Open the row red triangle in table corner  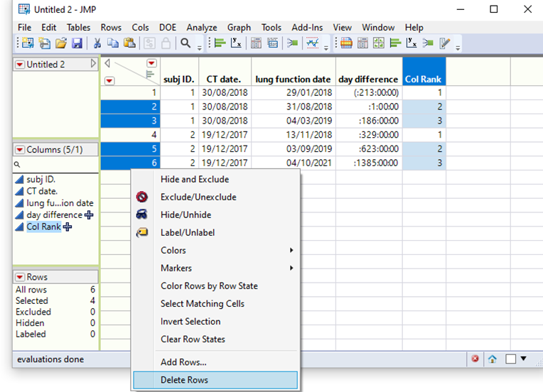(109, 81)
